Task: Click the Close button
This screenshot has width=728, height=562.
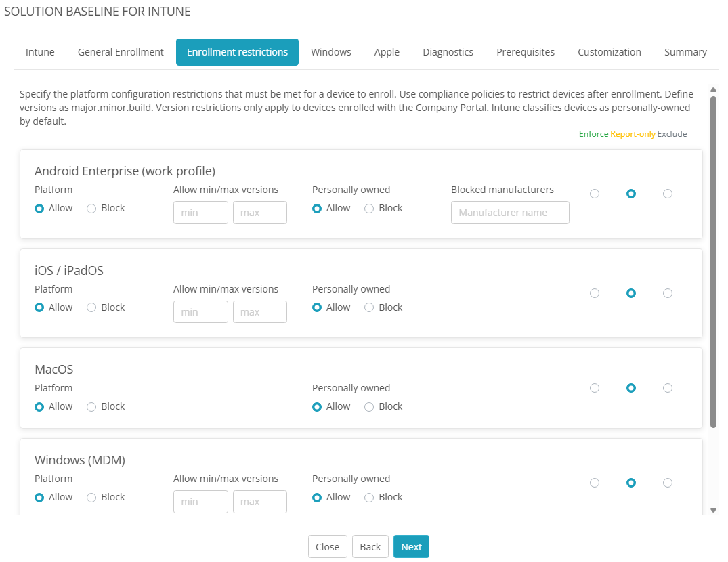Action: (x=327, y=546)
